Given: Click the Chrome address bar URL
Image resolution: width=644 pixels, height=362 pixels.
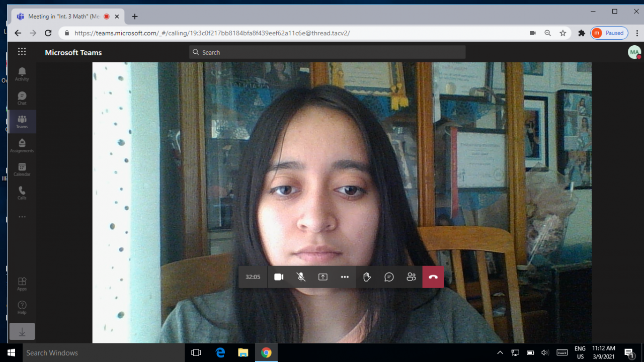Looking at the screenshot, I should pyautogui.click(x=212, y=33).
